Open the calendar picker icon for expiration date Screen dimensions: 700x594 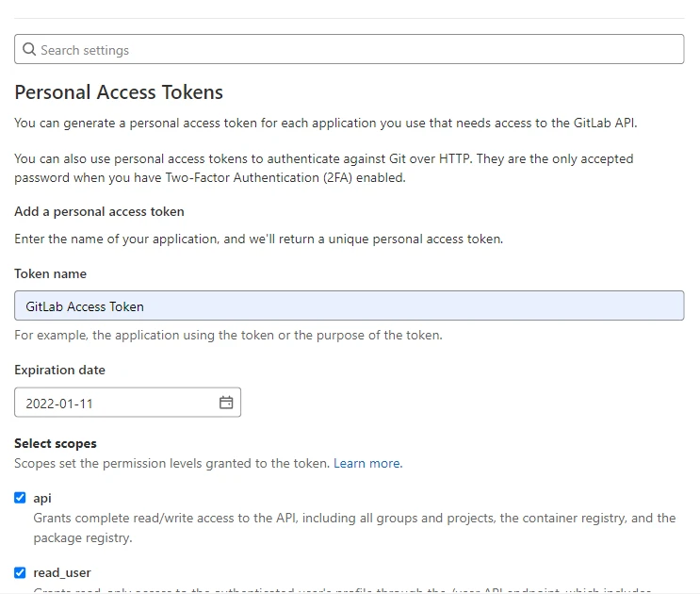(226, 403)
